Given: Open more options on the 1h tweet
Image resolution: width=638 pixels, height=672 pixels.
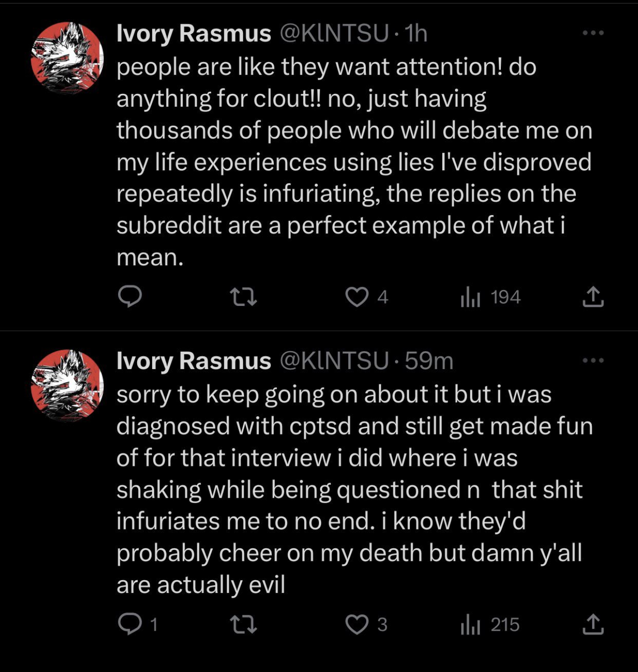Looking at the screenshot, I should (x=593, y=33).
